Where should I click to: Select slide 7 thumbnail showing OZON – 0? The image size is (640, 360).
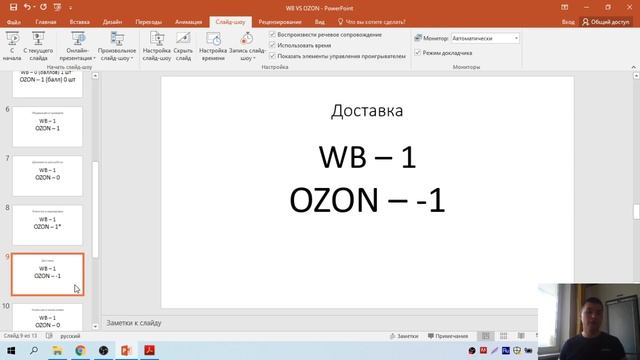tap(47, 176)
